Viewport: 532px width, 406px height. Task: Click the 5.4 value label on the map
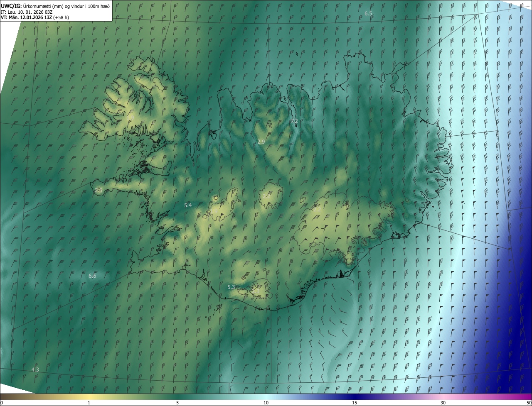click(188, 205)
